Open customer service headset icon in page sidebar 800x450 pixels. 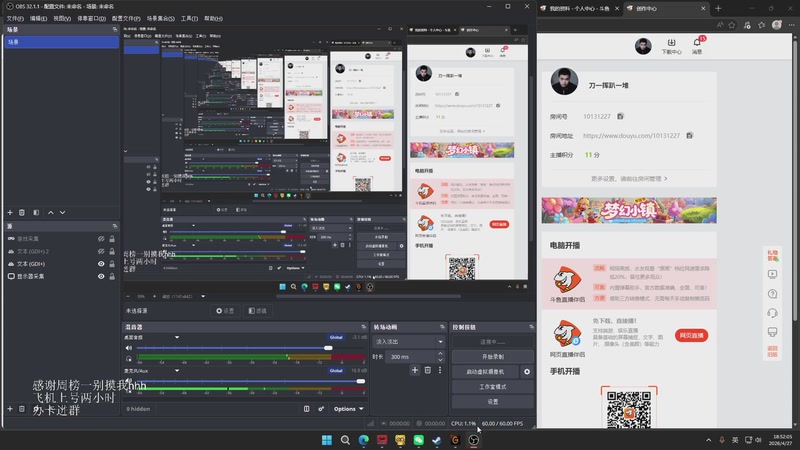click(772, 313)
